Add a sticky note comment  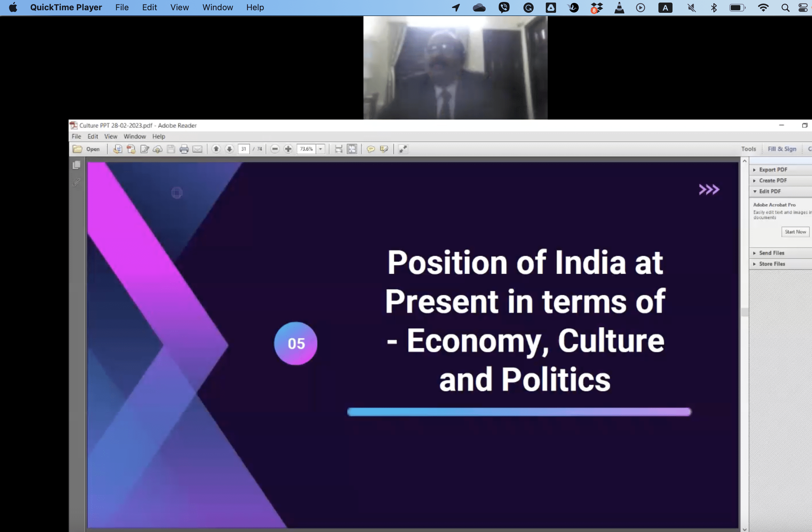370,149
